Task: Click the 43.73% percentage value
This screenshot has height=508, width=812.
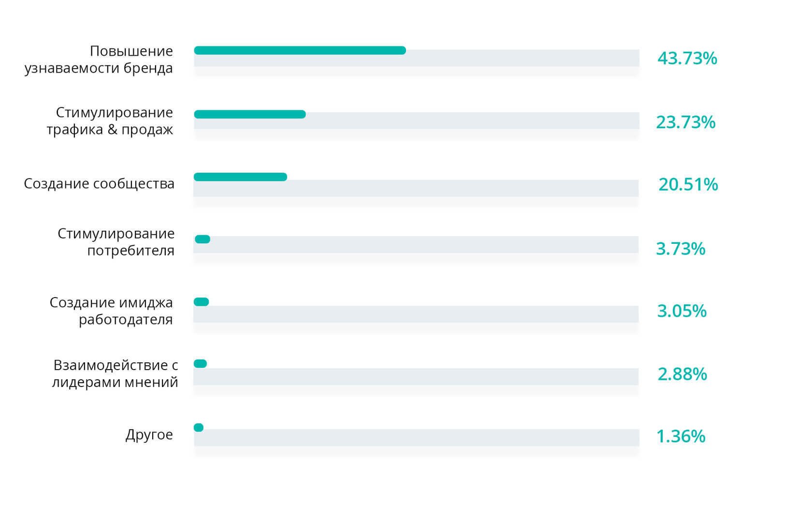Action: (x=687, y=59)
